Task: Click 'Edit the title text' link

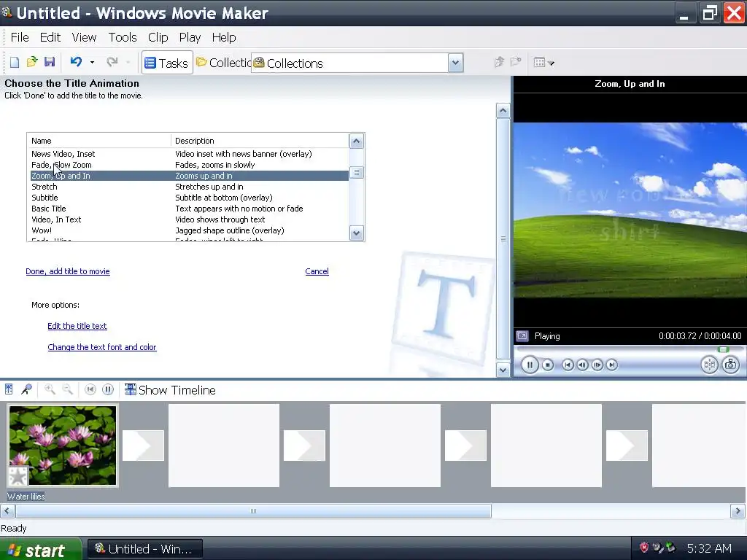Action: 77,326
